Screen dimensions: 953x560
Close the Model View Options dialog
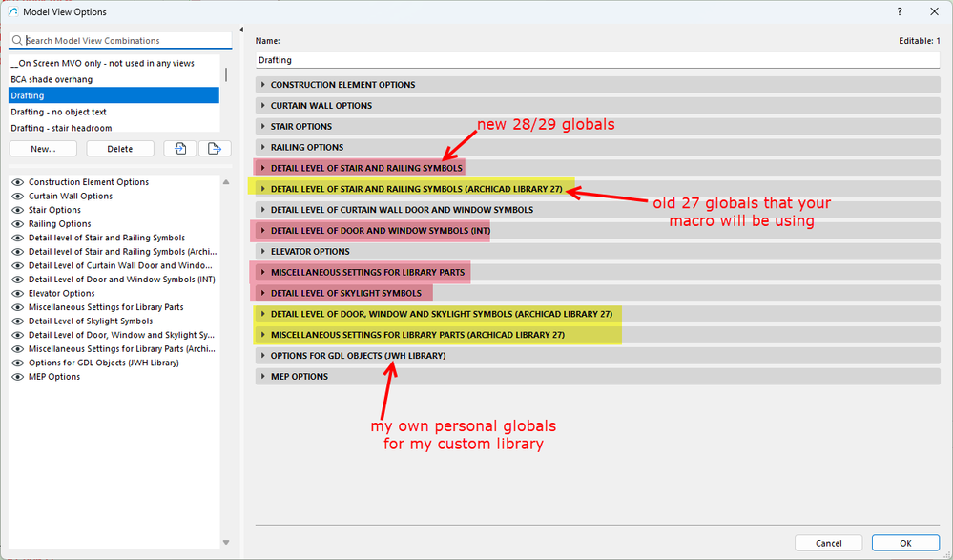point(934,11)
